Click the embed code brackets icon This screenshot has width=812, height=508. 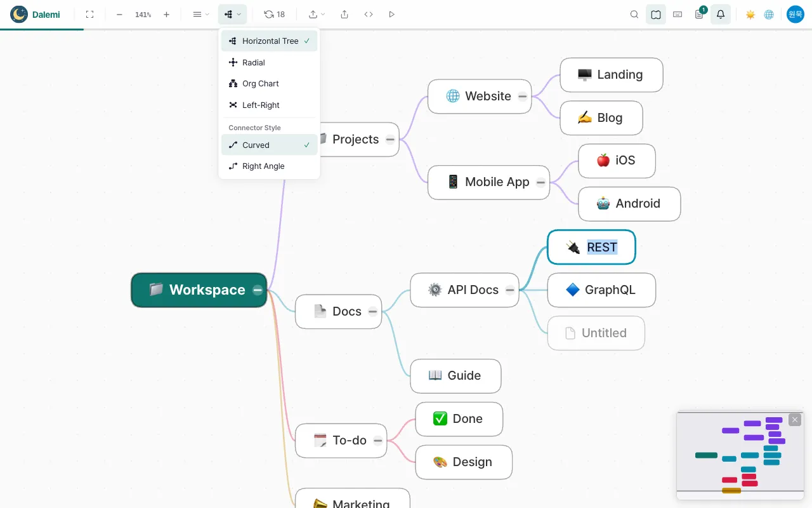click(x=369, y=14)
